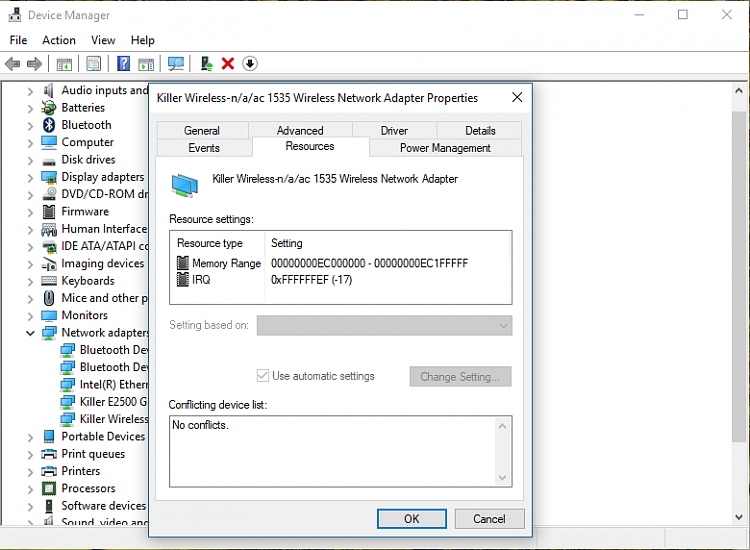Image resolution: width=750 pixels, height=550 pixels.
Task: Switch to the Advanced tab
Action: click(300, 131)
